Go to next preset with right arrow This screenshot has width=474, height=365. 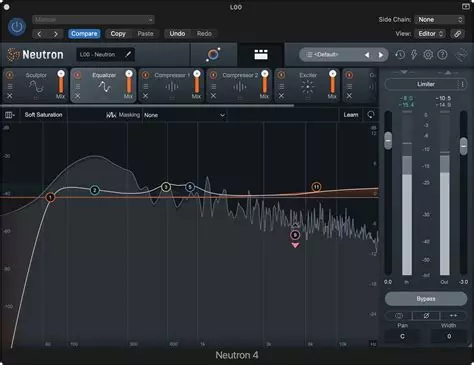click(x=56, y=34)
